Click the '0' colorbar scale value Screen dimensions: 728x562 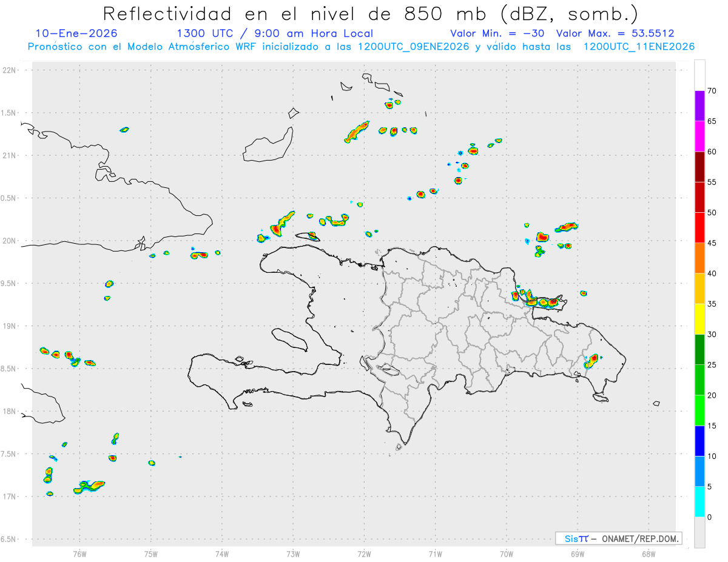pyautogui.click(x=710, y=517)
